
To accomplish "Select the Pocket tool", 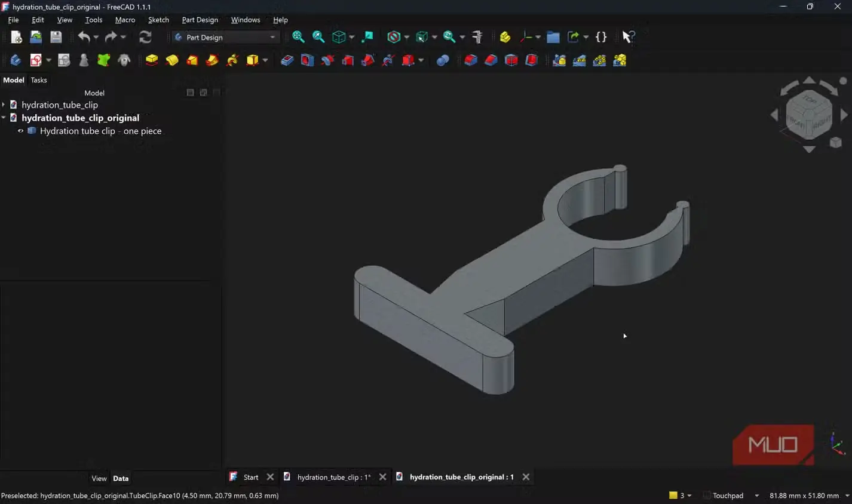I will [x=287, y=60].
